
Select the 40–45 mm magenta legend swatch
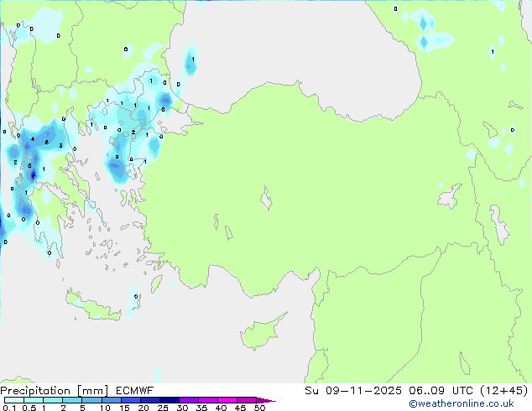227,400
